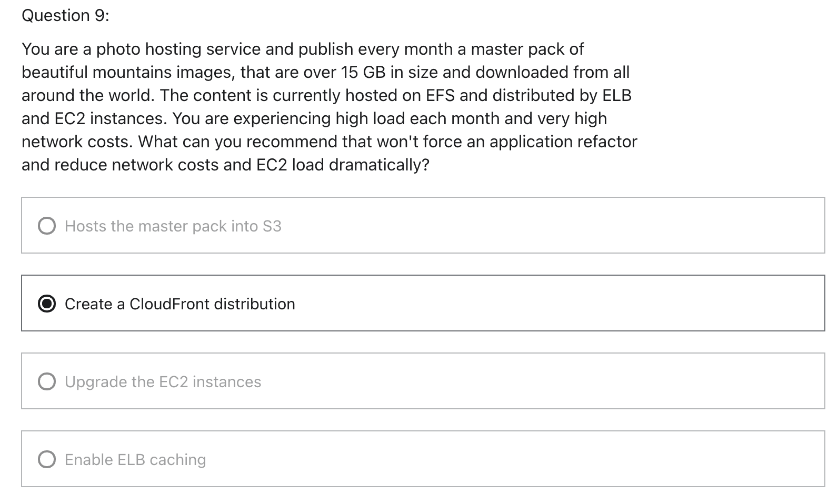Viewport: 838px width, 504px height.
Task: Select the 'Hosts the master pack into S3' radio button
Action: (47, 226)
